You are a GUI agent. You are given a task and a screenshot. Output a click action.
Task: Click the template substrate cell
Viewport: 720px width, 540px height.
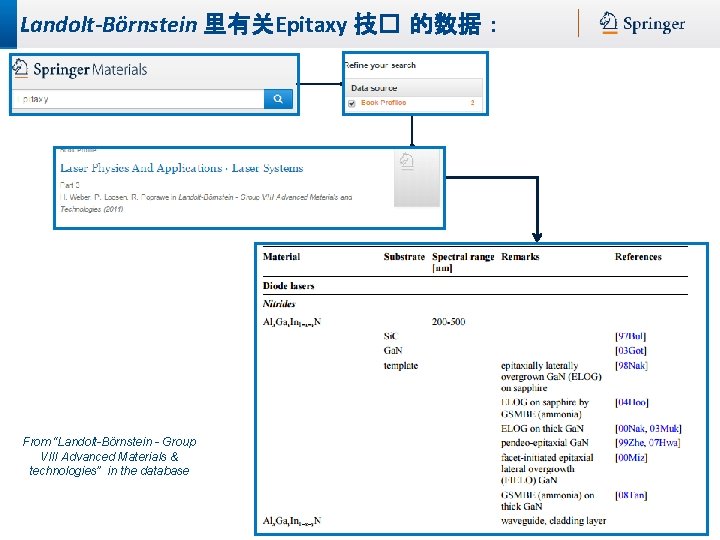(400, 366)
